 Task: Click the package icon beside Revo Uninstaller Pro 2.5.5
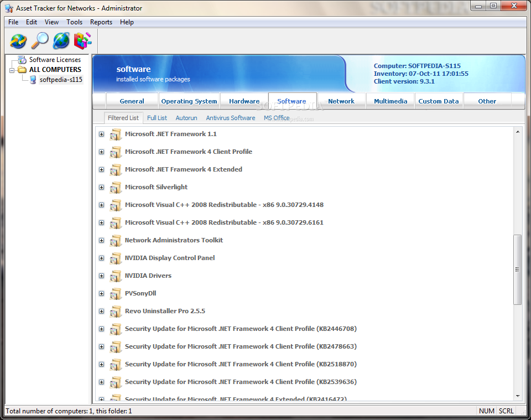coord(116,312)
